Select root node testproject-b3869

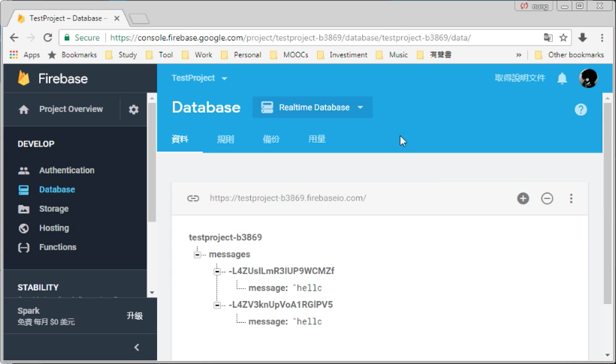pos(225,237)
